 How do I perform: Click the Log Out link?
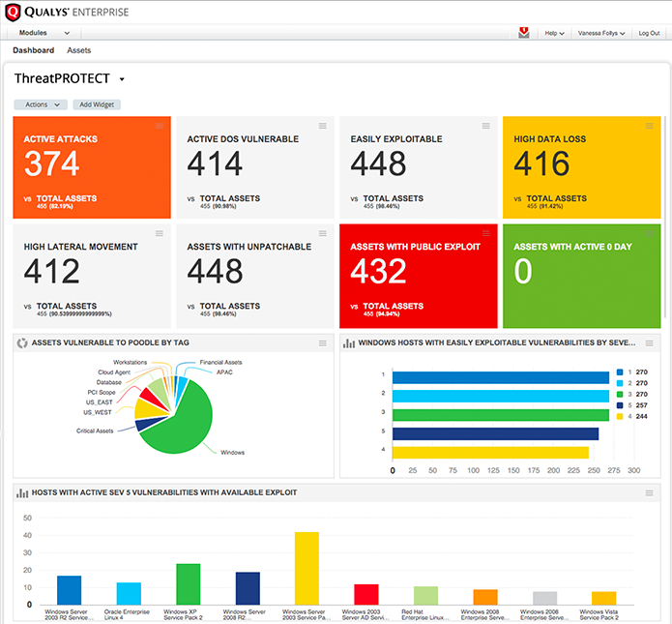pyautogui.click(x=649, y=33)
